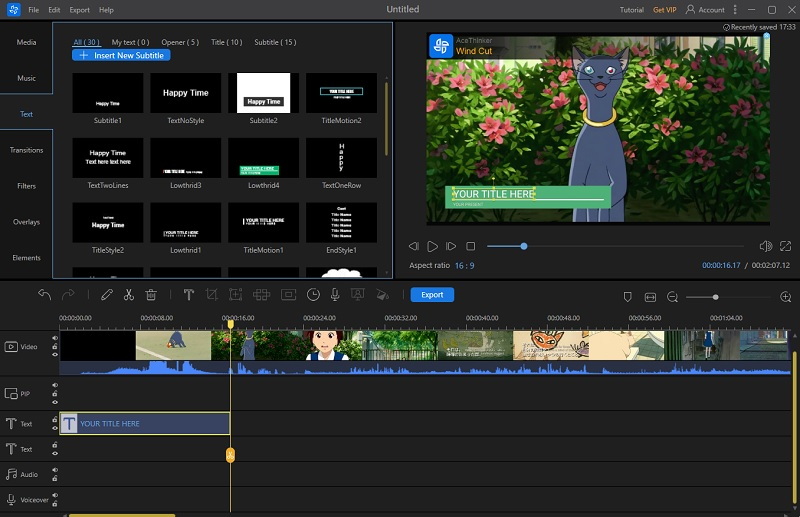Open the Elements panel in sidebar
This screenshot has width=800, height=517.
(x=26, y=258)
